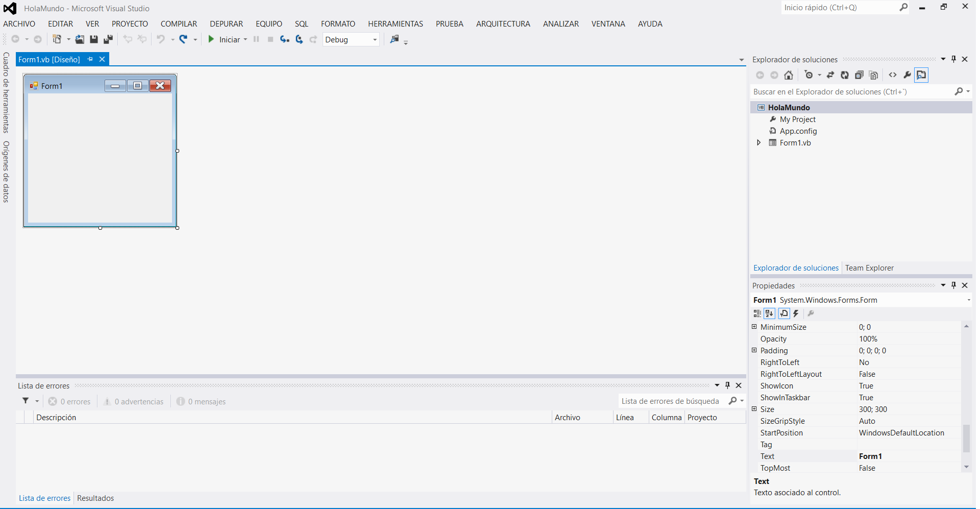Expand the Size property
The height and width of the screenshot is (509, 980).
click(754, 409)
